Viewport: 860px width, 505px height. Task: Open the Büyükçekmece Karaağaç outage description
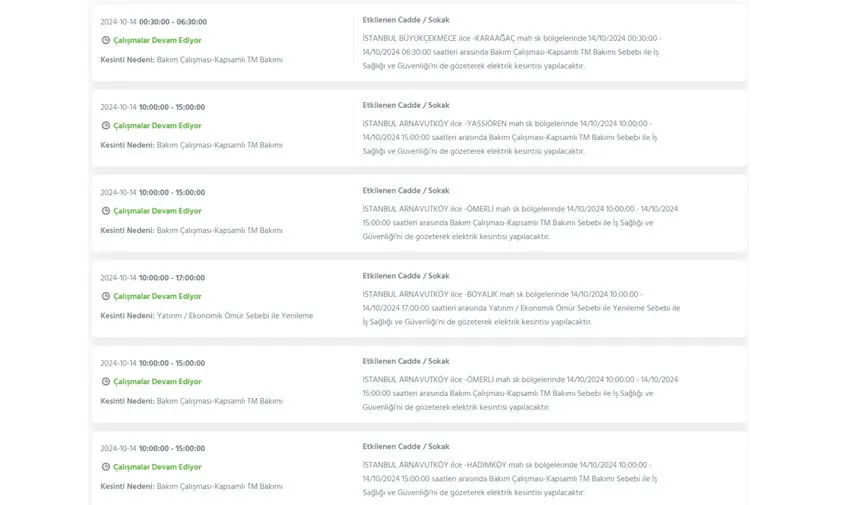(510, 51)
